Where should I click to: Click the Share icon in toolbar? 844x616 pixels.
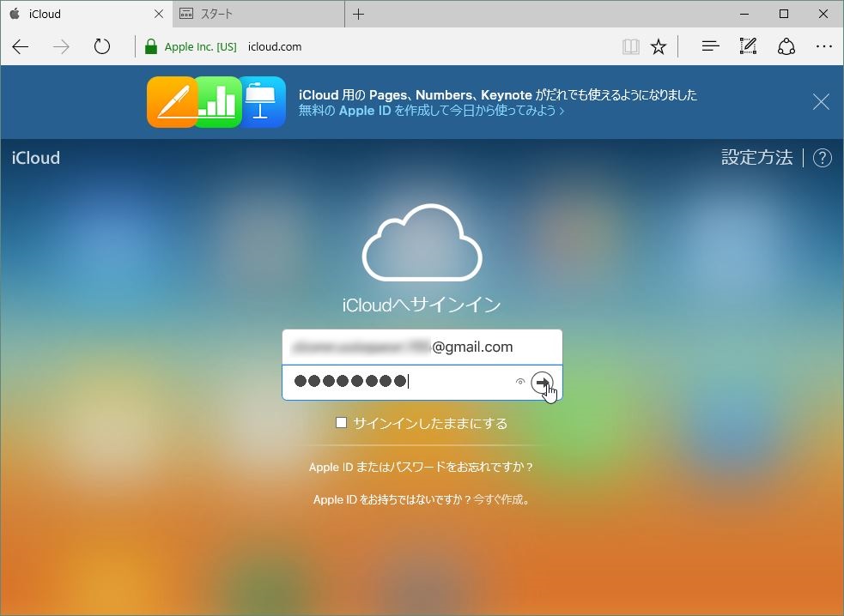[786, 47]
